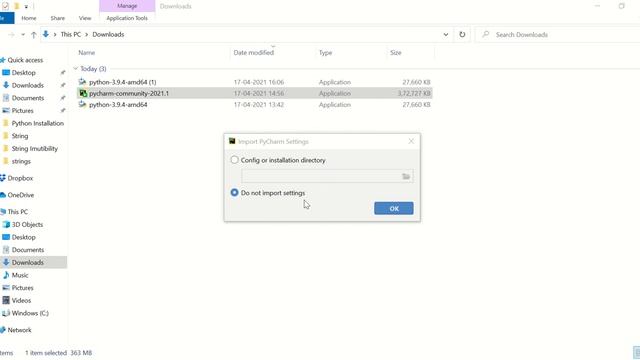Screen dimensions: 640x360
Task: Sort files by Name column
Action: point(87,53)
